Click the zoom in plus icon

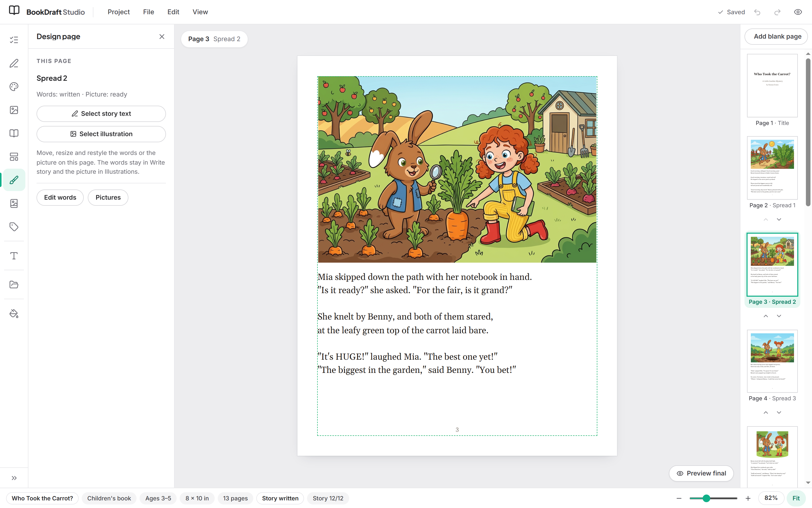[x=748, y=498]
